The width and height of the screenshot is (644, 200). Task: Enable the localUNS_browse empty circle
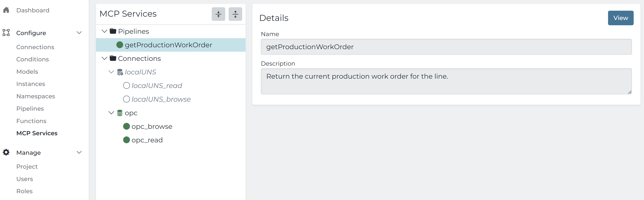pyautogui.click(x=127, y=99)
